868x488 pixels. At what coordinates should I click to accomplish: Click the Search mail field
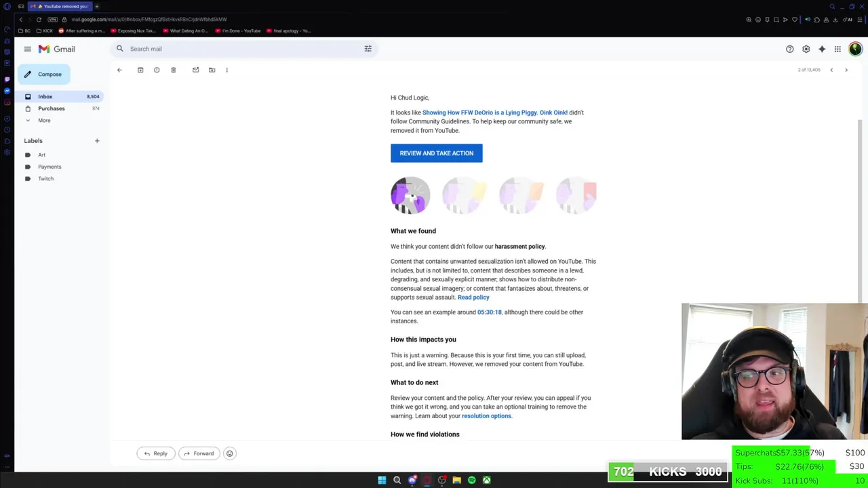pos(244,49)
